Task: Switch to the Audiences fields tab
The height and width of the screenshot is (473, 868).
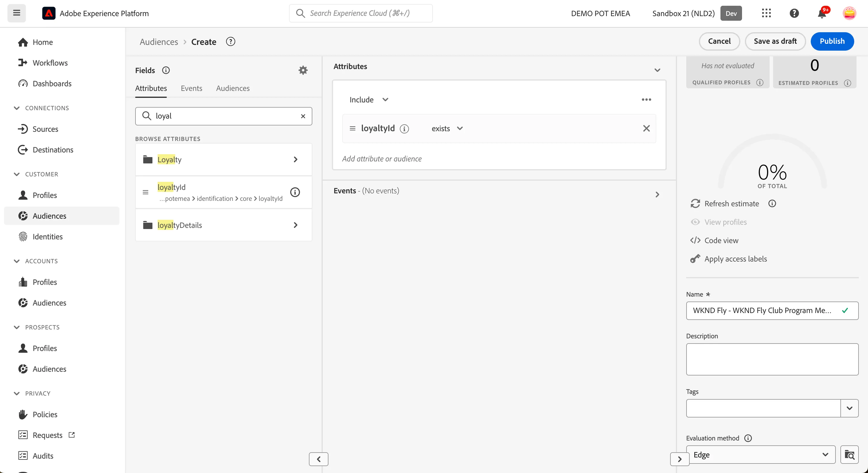Action: 233,88
